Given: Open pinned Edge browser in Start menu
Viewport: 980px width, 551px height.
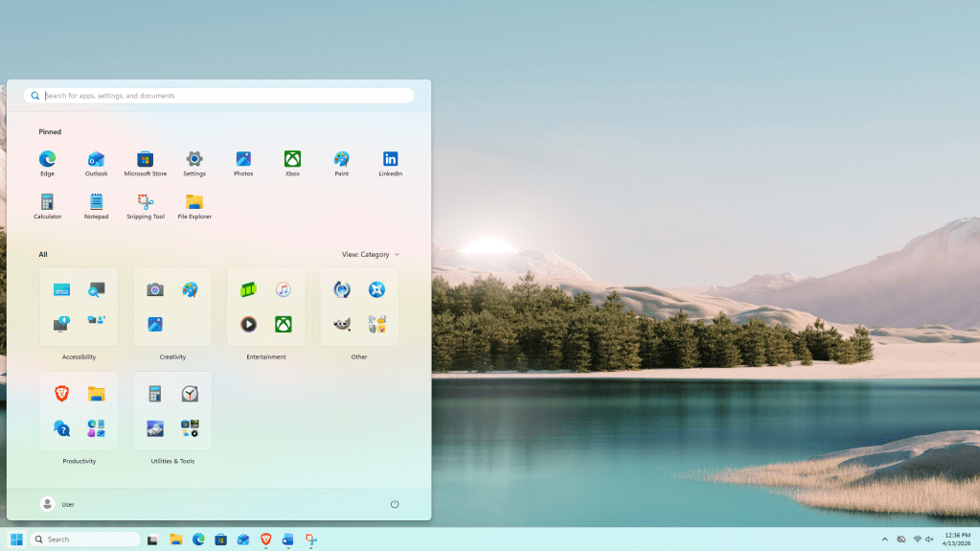Looking at the screenshot, I should (x=48, y=164).
